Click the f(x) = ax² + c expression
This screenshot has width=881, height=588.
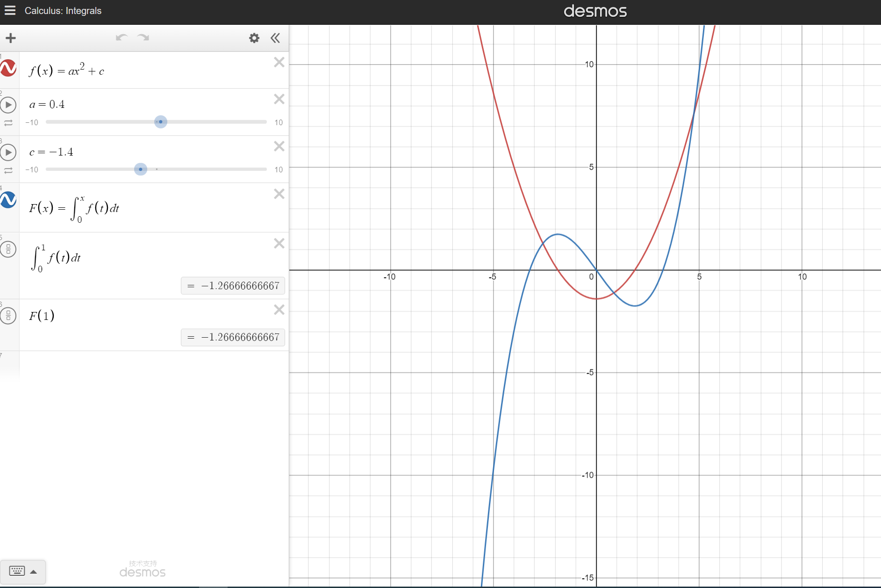click(x=66, y=70)
